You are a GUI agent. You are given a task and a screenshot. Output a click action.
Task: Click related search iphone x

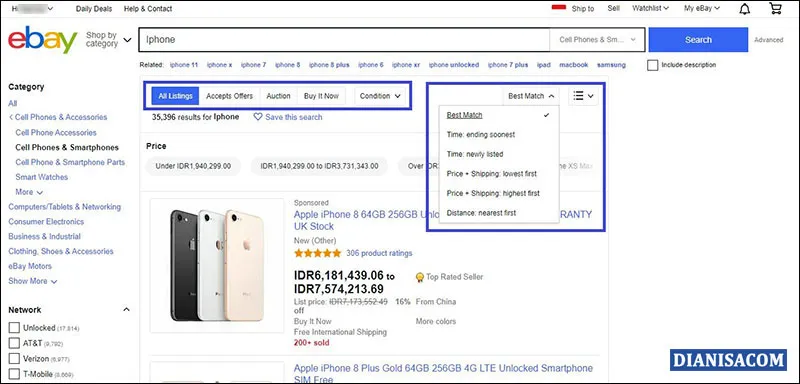219,65
